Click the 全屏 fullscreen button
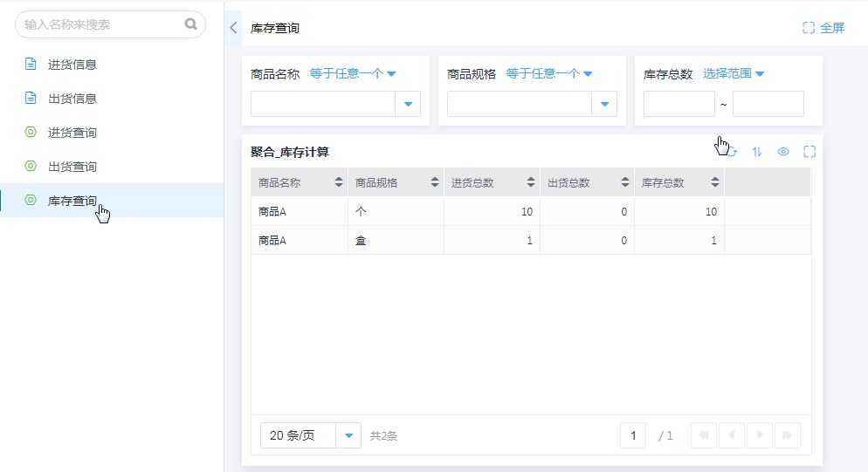 [823, 28]
